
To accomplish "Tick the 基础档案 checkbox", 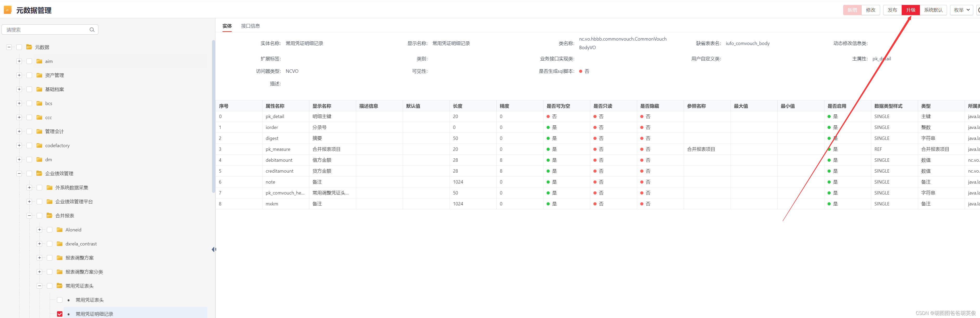I will 29,89.
